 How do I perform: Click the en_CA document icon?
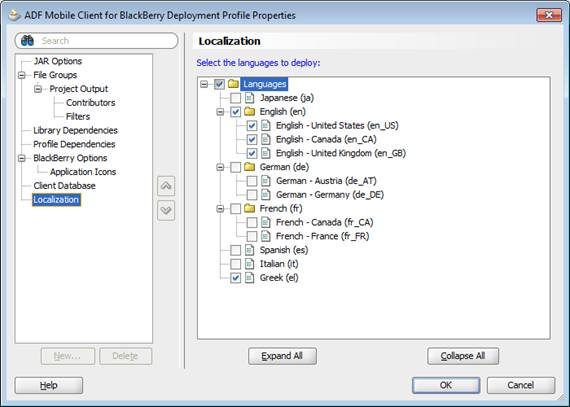[x=266, y=140]
